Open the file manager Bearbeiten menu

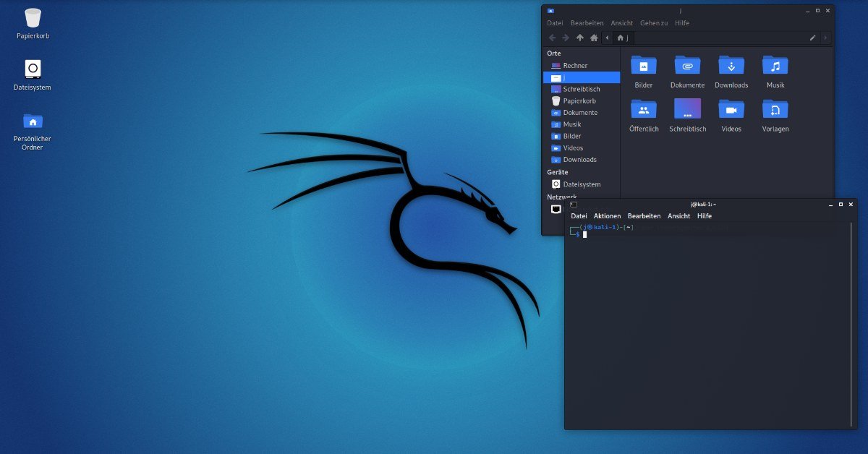pyautogui.click(x=587, y=23)
